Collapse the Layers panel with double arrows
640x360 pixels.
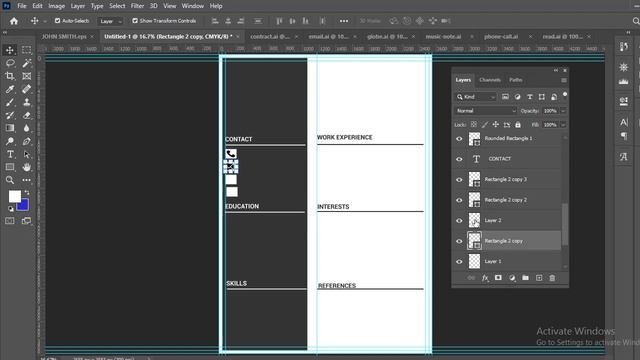tap(556, 70)
